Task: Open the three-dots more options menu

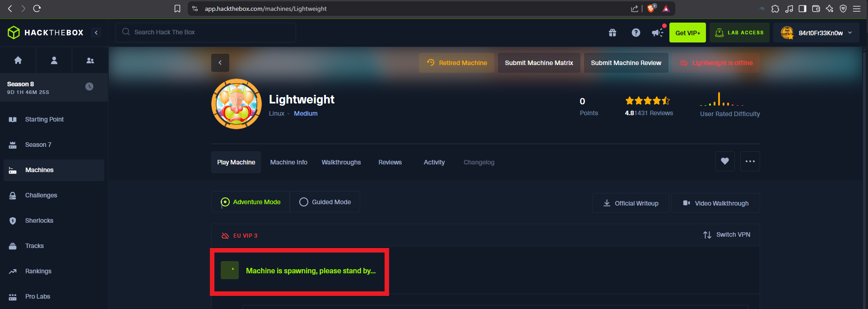Action: 750,161
